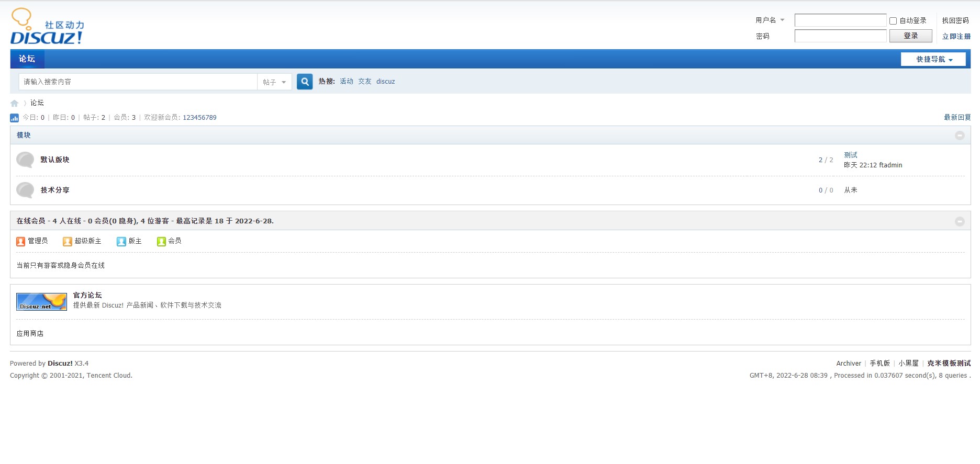Click the 默认版块 forum bubble icon
Screen dimensions: 980x464
tap(25, 160)
